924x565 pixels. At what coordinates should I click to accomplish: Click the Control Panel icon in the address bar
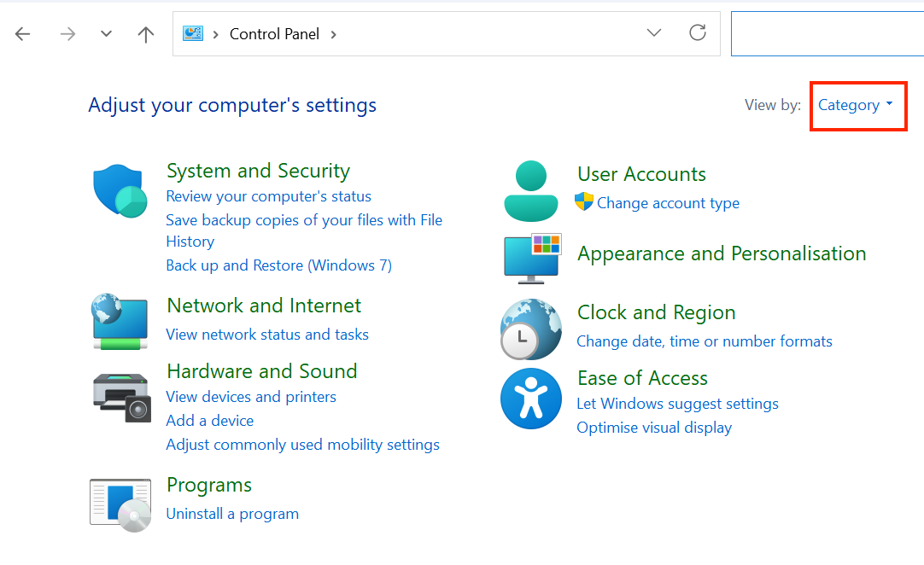193,33
